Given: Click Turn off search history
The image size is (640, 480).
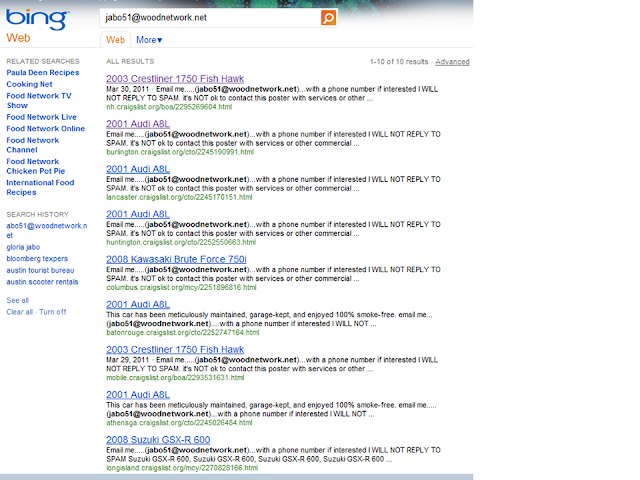Looking at the screenshot, I should 53,312.
